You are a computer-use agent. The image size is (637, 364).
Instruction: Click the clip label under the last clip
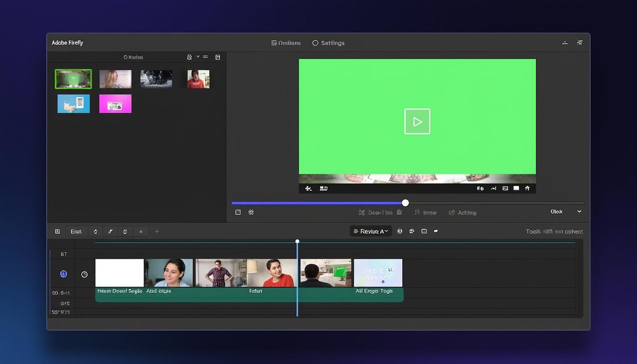coord(374,291)
